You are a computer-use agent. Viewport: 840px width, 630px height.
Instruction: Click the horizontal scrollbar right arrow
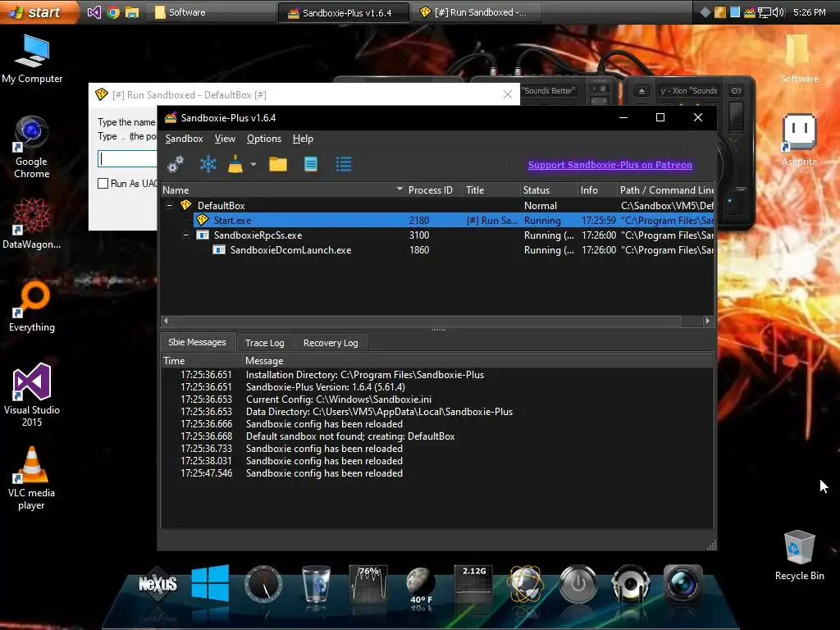[x=708, y=321]
